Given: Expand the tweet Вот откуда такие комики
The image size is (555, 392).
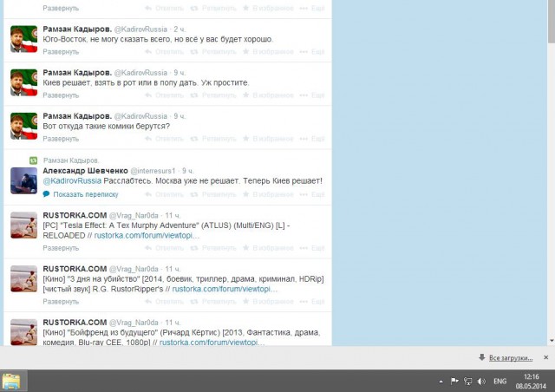Looking at the screenshot, I should point(61,139).
